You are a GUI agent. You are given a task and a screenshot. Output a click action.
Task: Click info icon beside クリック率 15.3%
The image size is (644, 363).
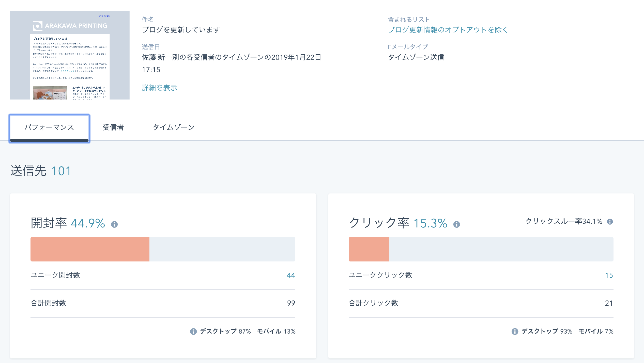click(457, 224)
